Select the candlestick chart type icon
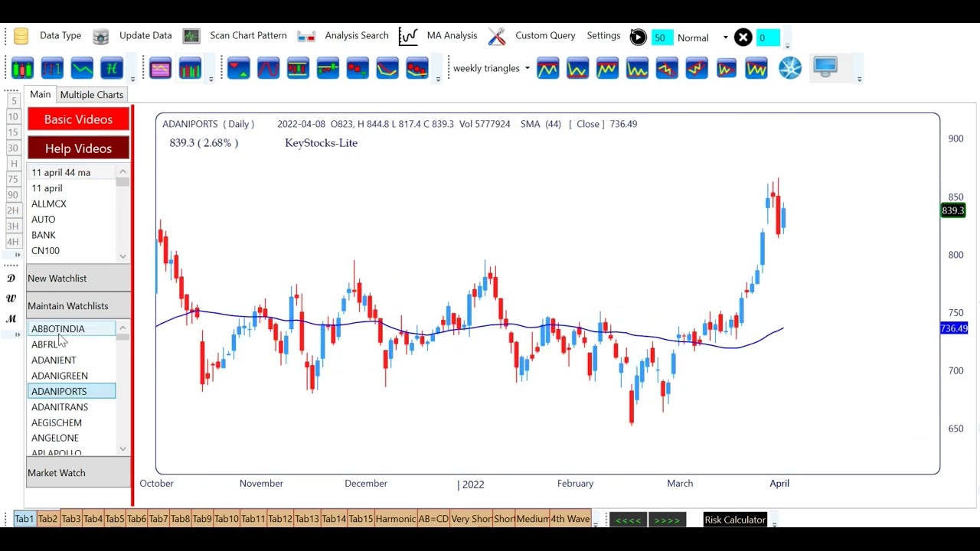980x551 pixels. coord(22,68)
